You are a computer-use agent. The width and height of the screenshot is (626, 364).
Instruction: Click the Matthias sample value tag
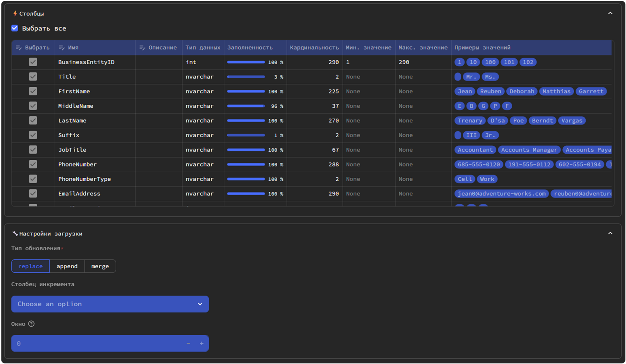(x=556, y=91)
